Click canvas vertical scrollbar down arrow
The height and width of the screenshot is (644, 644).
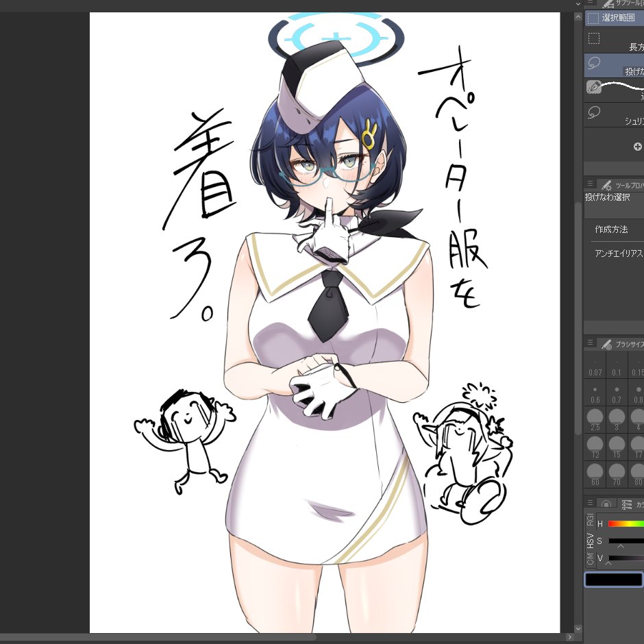[x=578, y=629]
